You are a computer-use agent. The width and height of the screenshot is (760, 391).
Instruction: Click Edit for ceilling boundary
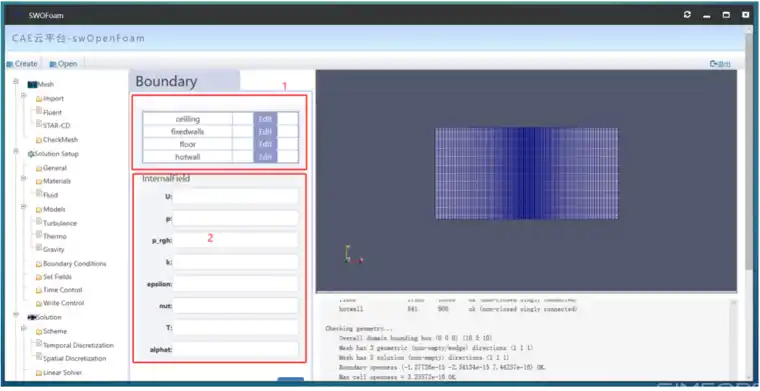pyautogui.click(x=265, y=119)
